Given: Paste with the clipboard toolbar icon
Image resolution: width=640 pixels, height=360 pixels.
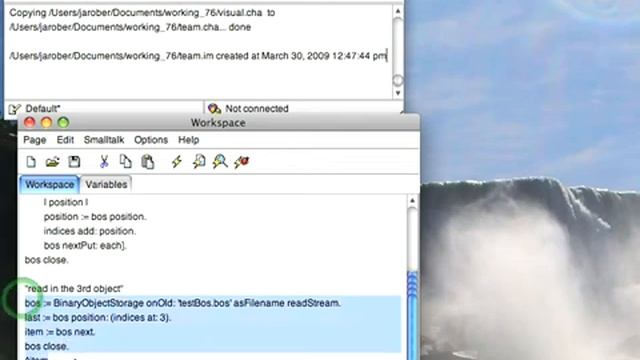Looking at the screenshot, I should [147, 162].
